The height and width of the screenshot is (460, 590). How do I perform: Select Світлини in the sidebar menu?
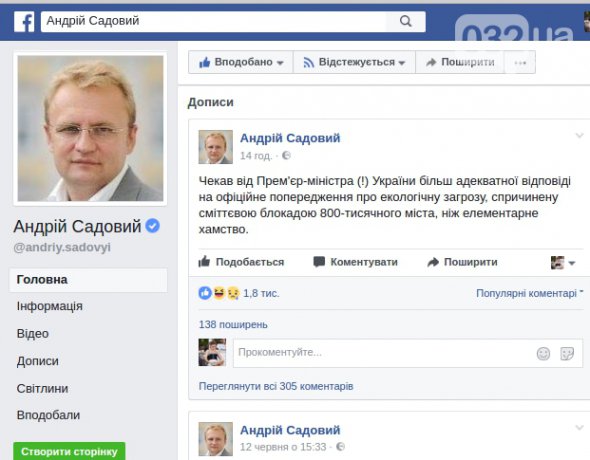pyautogui.click(x=42, y=388)
